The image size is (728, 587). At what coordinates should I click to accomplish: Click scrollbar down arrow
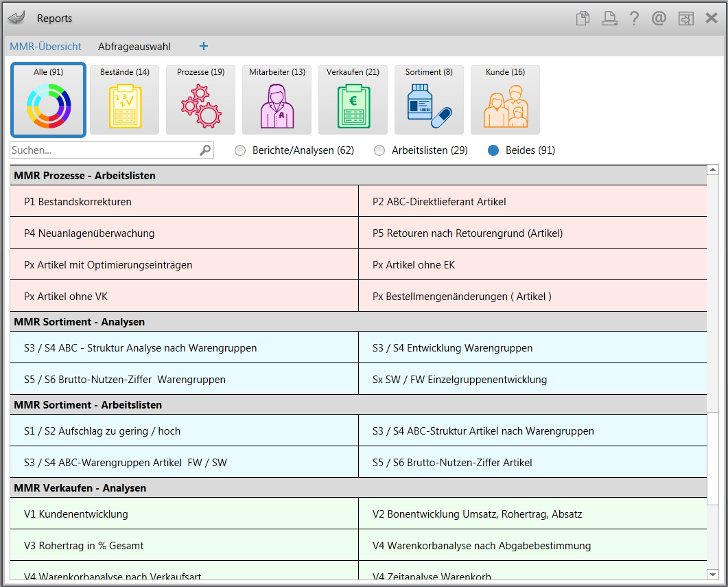coord(713,575)
